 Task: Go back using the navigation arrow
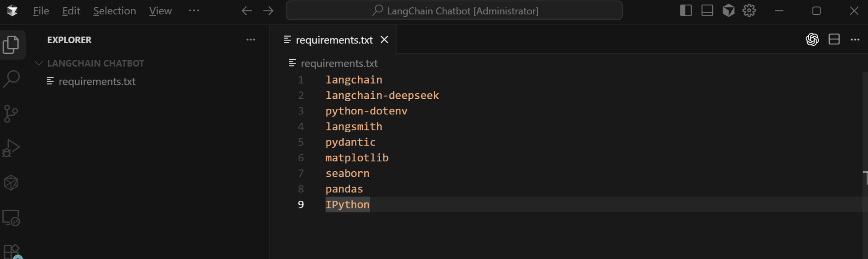pyautogui.click(x=247, y=11)
